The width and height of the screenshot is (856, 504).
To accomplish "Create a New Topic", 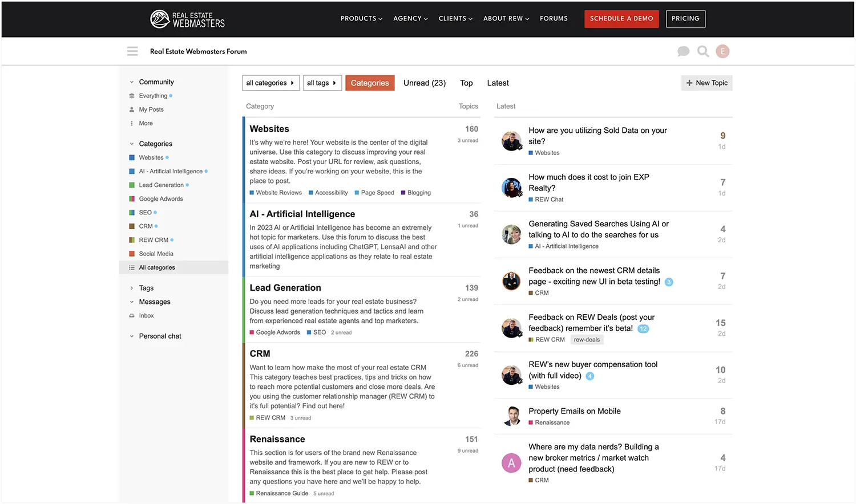I will click(706, 83).
